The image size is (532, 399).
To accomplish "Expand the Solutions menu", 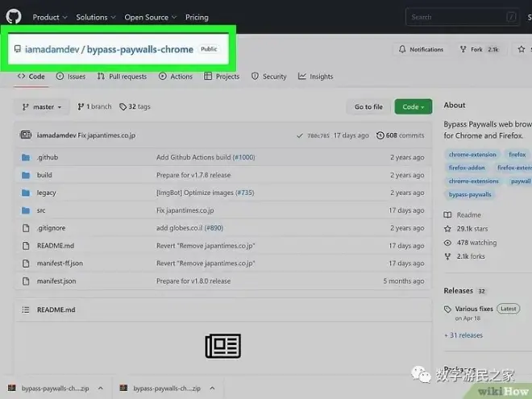I will click(x=96, y=17).
